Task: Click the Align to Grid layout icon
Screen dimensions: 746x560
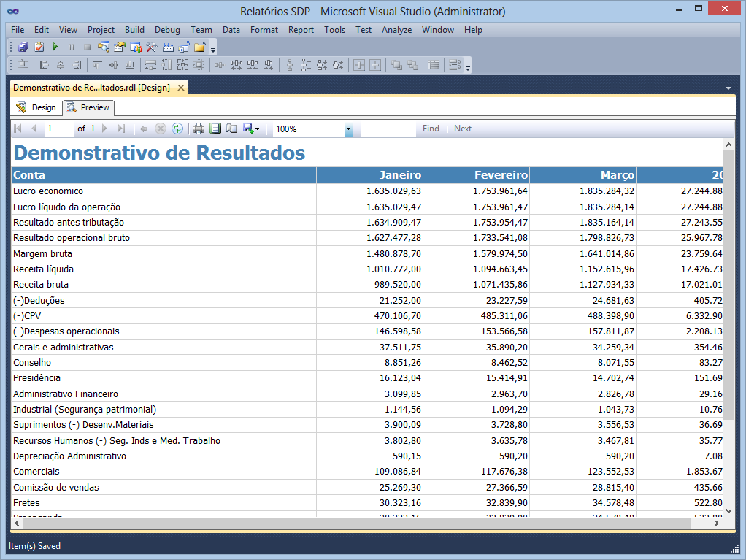Action: tap(23, 65)
